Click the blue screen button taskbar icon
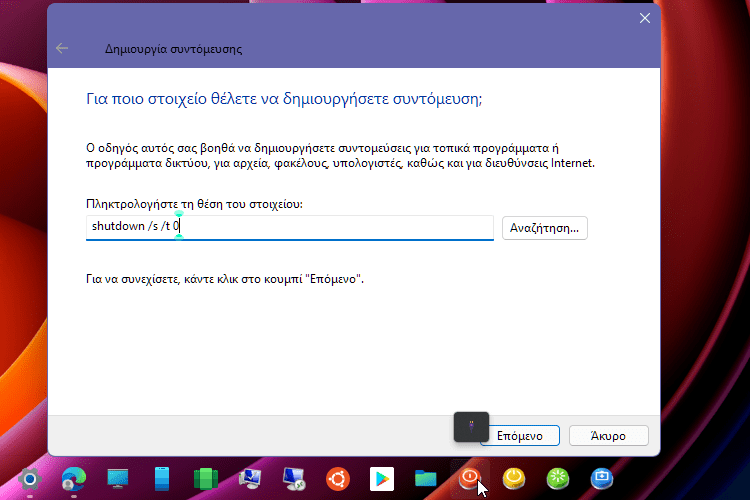The height and width of the screenshot is (500, 750). pyautogui.click(x=602, y=479)
